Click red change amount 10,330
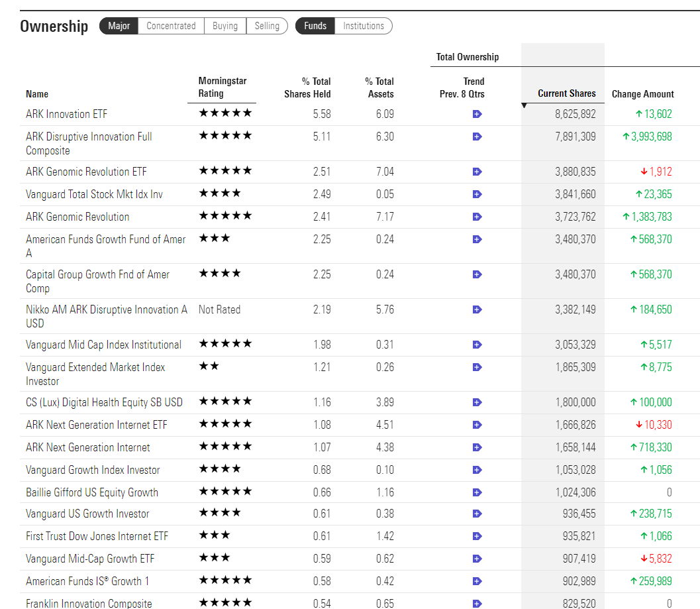 coord(654,425)
